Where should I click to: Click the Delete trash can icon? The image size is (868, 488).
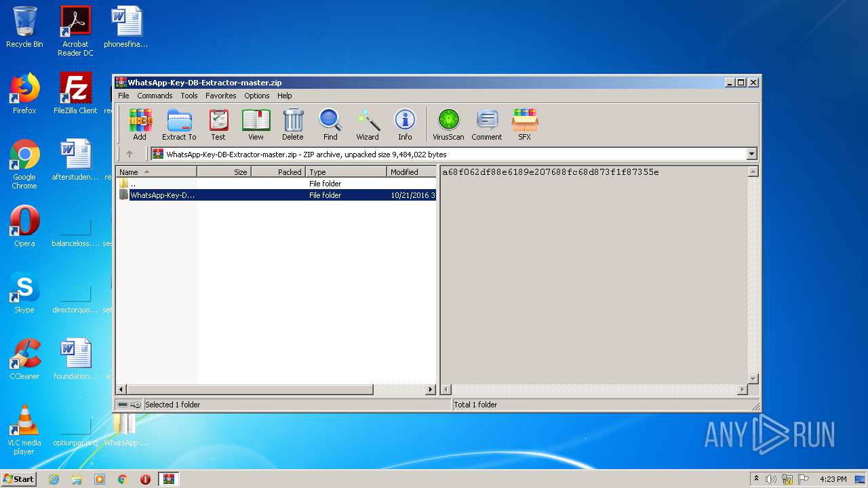tap(293, 125)
